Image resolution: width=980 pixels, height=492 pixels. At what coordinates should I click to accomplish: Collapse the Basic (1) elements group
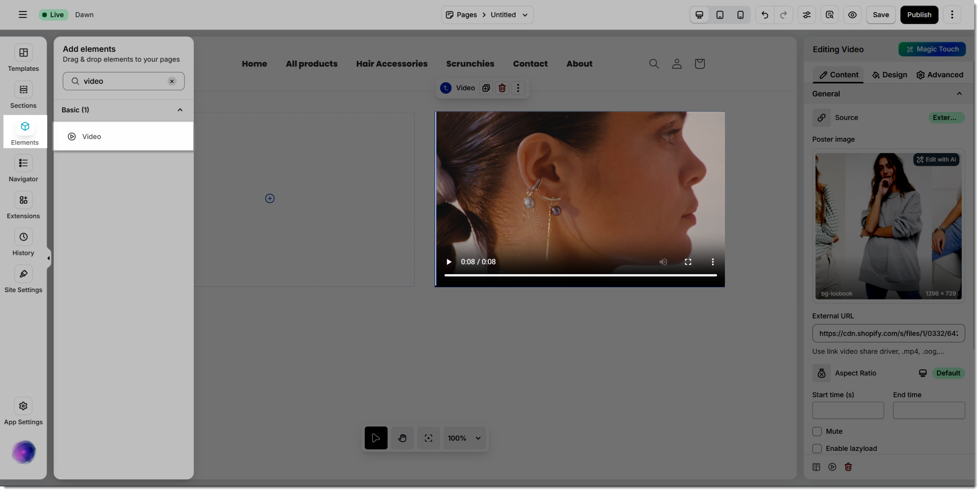click(x=180, y=110)
